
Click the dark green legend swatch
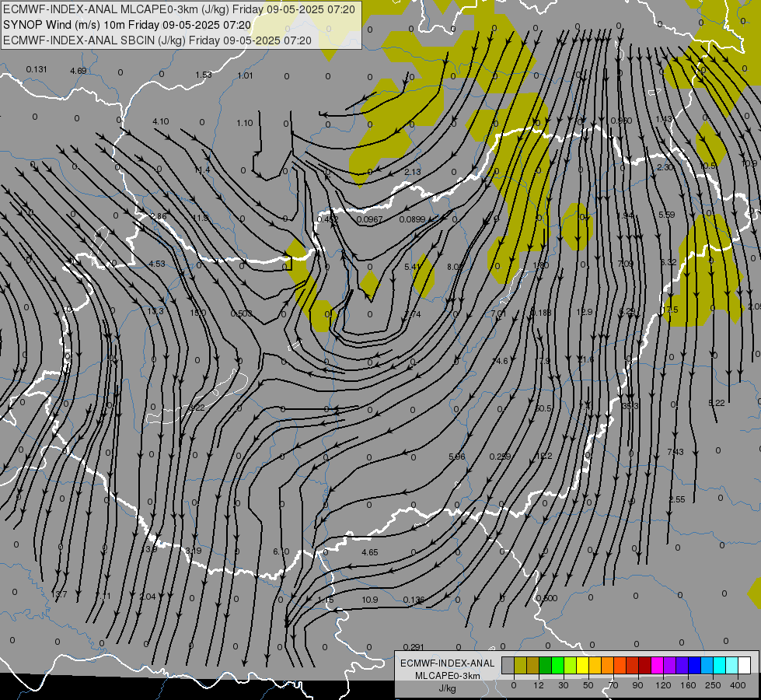546,665
